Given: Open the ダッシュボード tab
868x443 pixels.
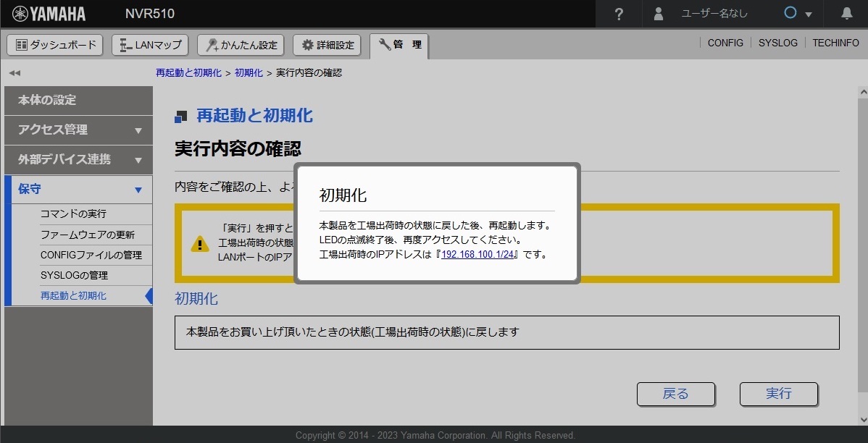Looking at the screenshot, I should [x=55, y=45].
